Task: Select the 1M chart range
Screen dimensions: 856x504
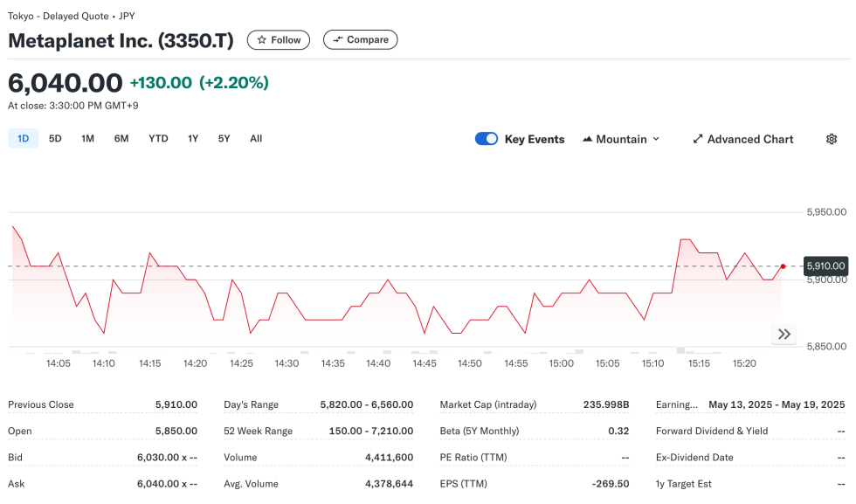Action: point(87,139)
